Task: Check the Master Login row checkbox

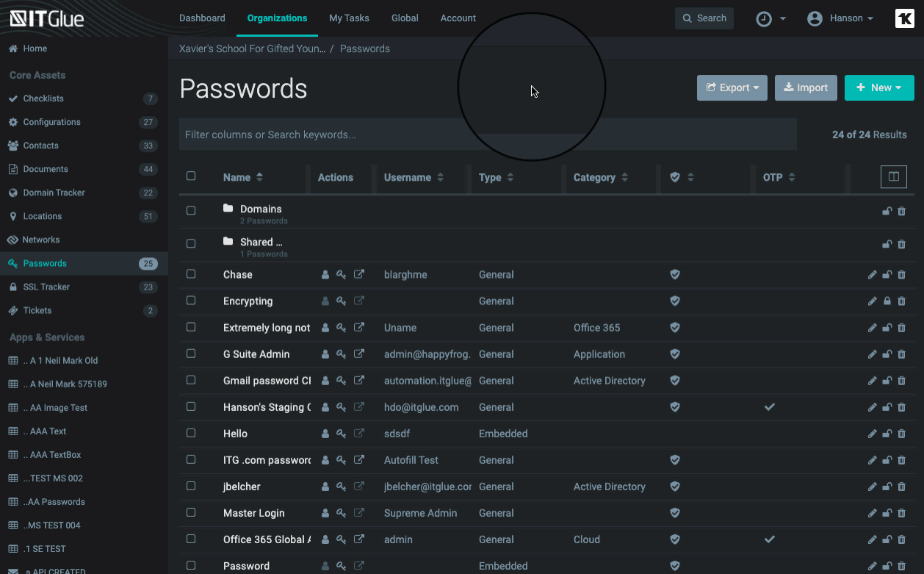Action: [191, 512]
